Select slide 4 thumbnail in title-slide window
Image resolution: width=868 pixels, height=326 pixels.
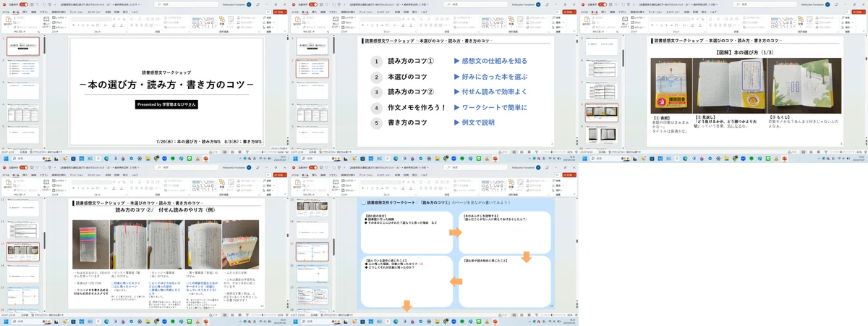coord(23,112)
